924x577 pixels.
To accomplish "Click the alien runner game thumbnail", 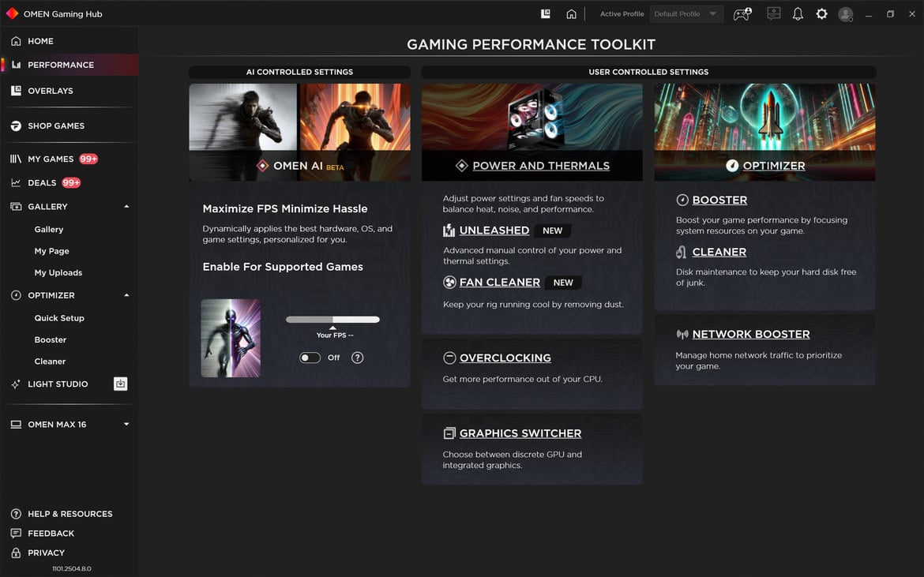I will (x=231, y=338).
